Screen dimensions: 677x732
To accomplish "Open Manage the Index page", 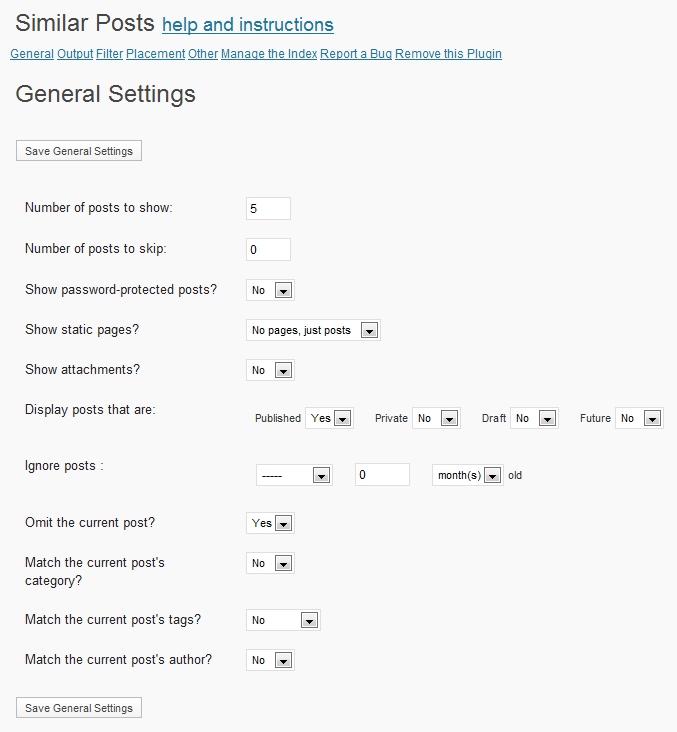I will coord(268,54).
